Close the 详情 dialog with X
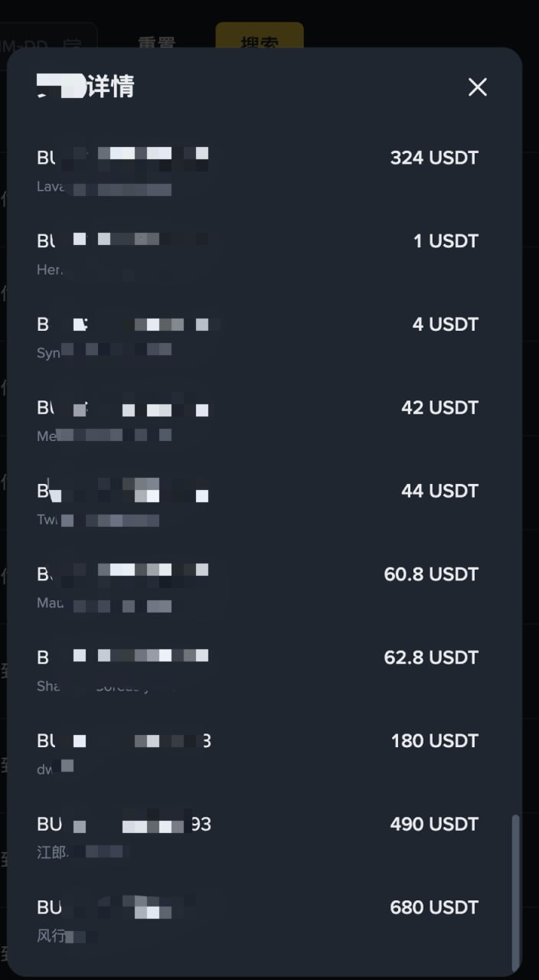The width and height of the screenshot is (539, 980). (x=478, y=87)
